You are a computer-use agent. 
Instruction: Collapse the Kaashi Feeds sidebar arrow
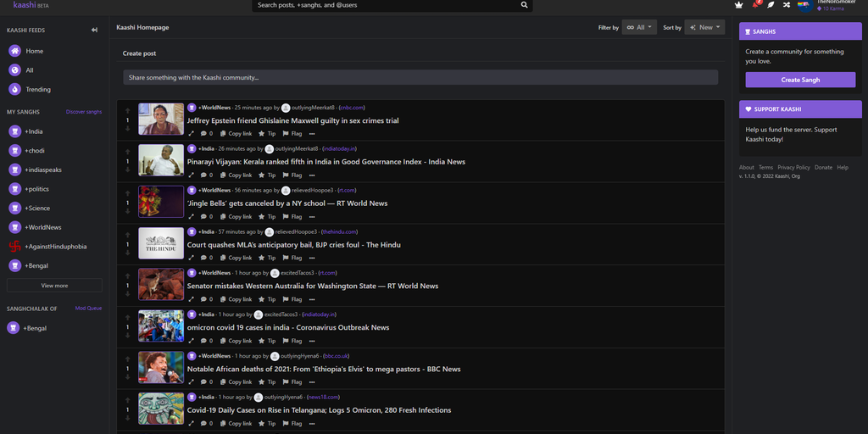95,30
